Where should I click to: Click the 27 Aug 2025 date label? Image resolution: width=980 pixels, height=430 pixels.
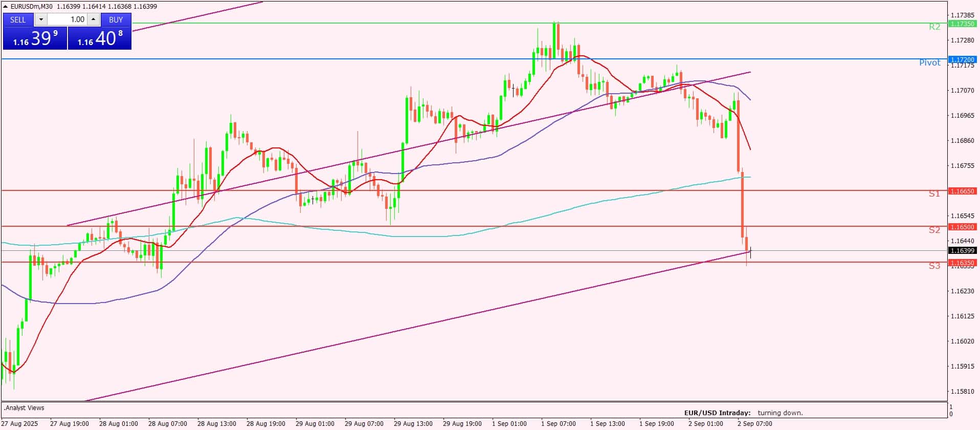pos(19,424)
